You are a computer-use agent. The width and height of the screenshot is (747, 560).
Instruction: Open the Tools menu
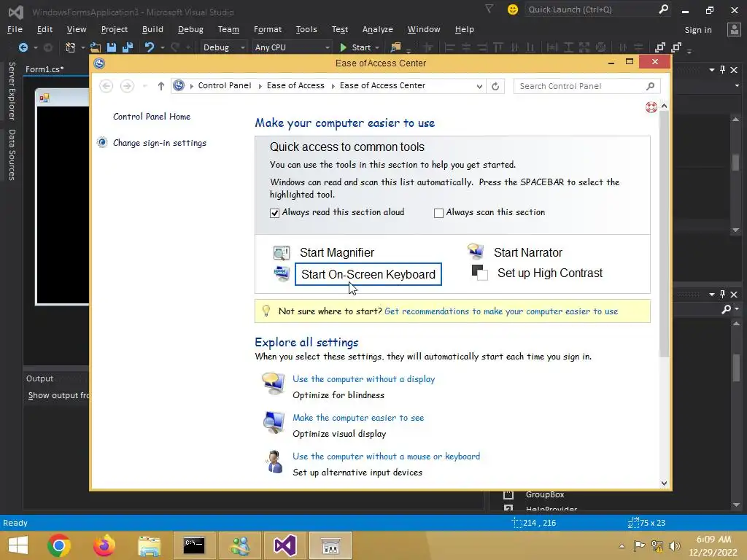pos(306,29)
